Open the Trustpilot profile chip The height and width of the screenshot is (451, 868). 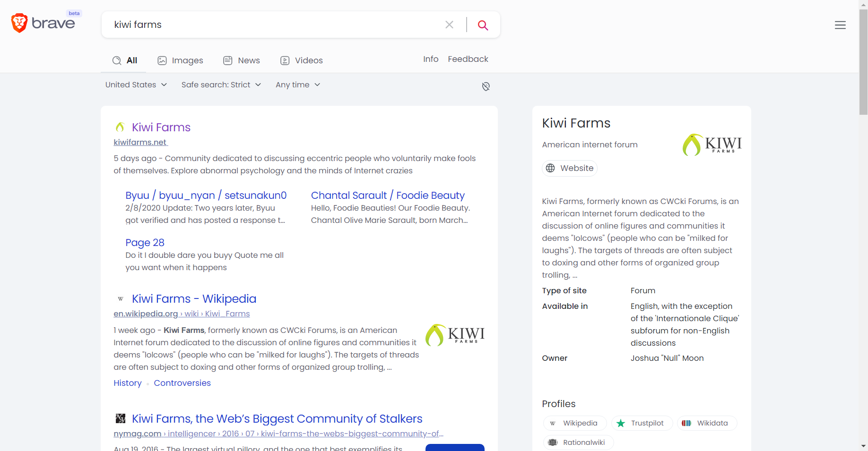click(642, 423)
